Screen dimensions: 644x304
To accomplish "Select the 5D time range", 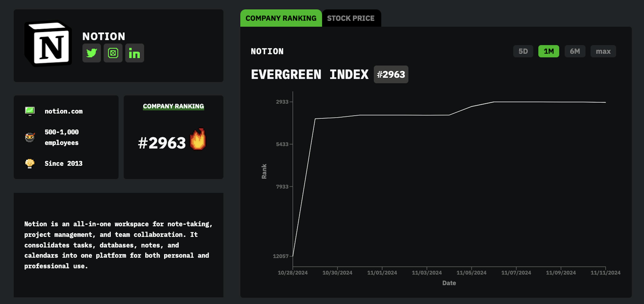I will (523, 51).
